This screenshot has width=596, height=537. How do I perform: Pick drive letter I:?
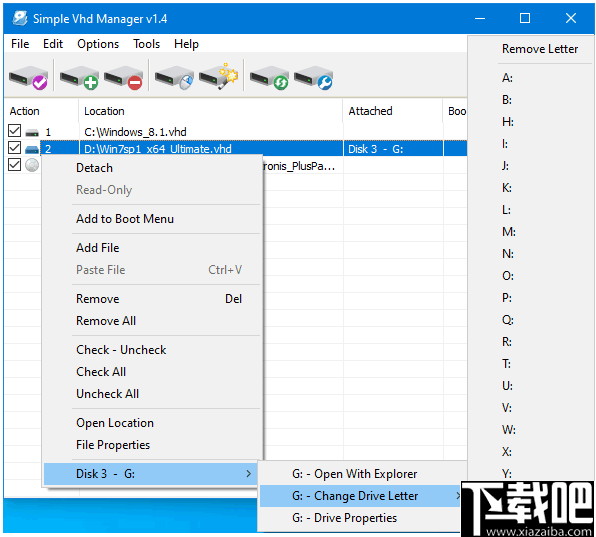click(532, 144)
